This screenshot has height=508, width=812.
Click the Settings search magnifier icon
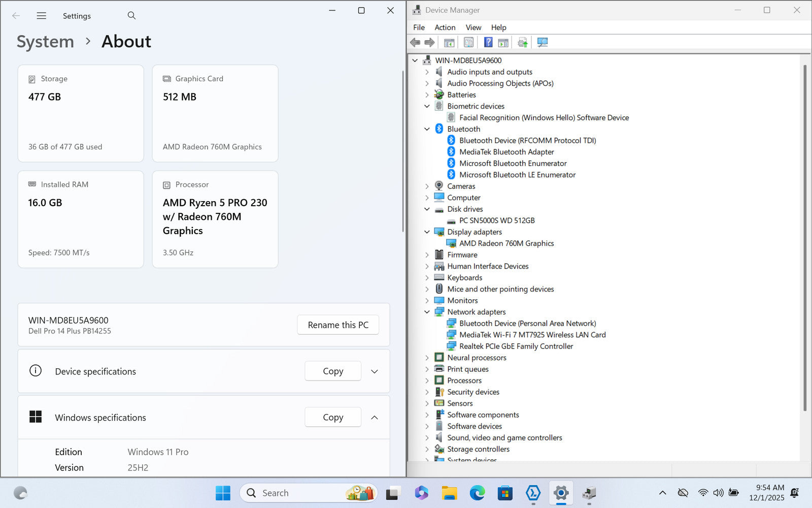coord(131,16)
